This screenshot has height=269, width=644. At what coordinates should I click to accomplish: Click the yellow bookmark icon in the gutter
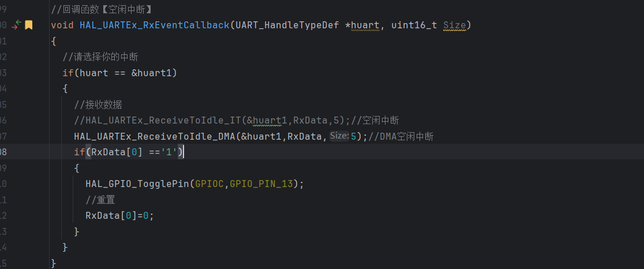pos(28,25)
